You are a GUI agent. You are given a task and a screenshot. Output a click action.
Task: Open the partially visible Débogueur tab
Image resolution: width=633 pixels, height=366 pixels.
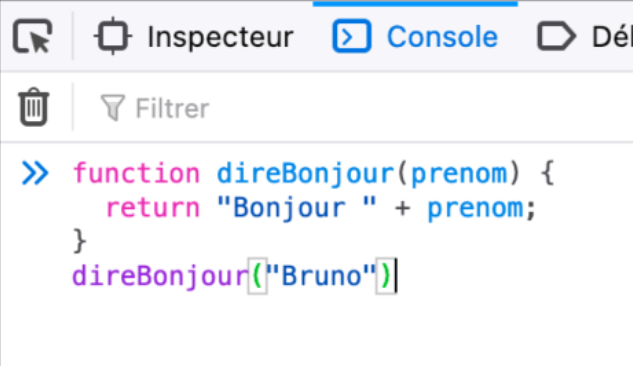pyautogui.click(x=583, y=36)
